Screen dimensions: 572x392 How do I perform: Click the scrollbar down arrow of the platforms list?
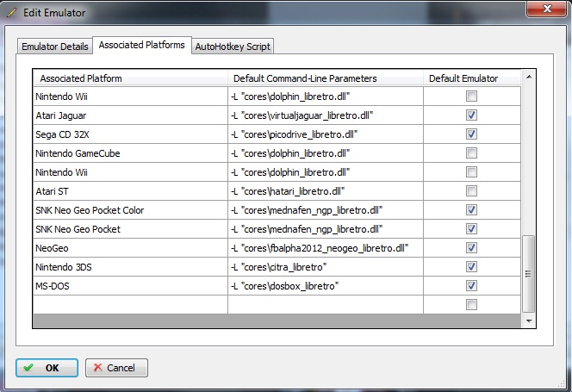tap(529, 321)
